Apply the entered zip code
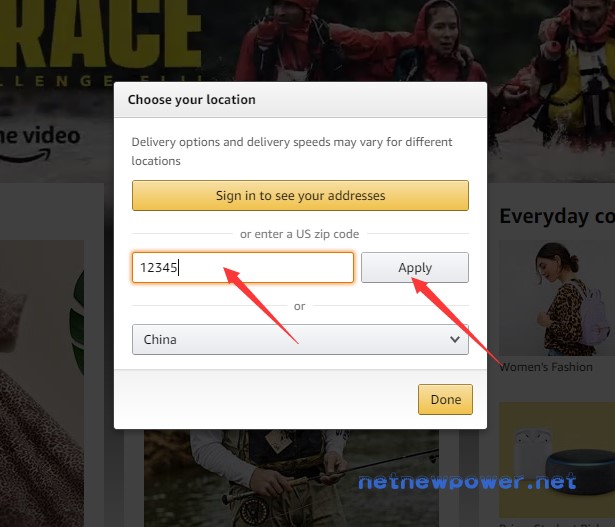615x527 pixels. tap(415, 267)
